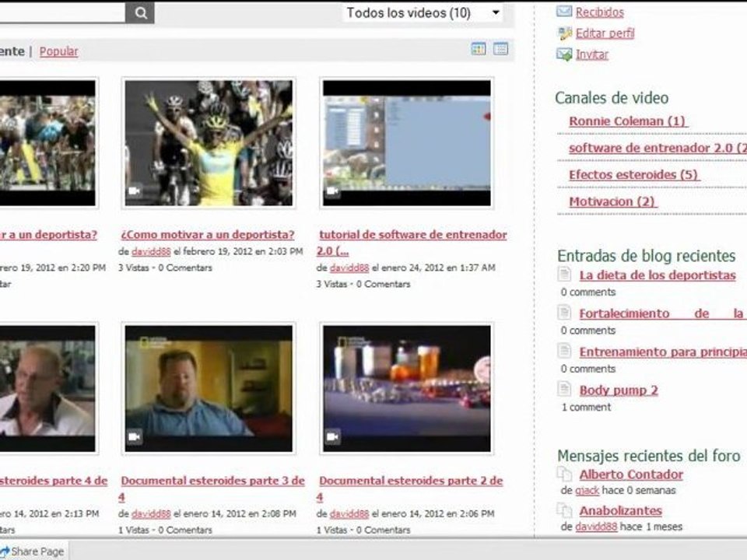Click forum icon beside 'Alberto Contador'

click(565, 474)
